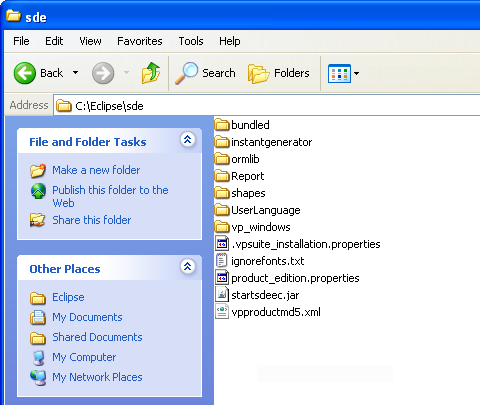The width and height of the screenshot is (480, 405).
Task: Open the Tools menu
Action: (191, 41)
